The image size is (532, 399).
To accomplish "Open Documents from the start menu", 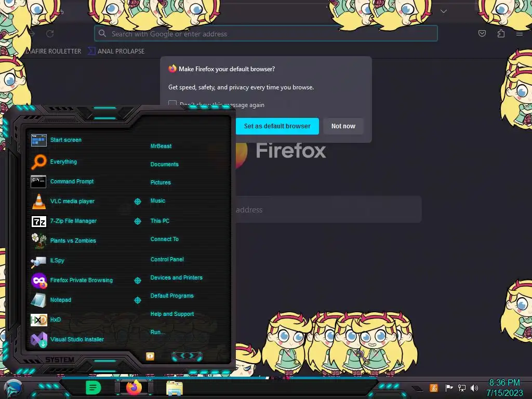I will (x=165, y=164).
